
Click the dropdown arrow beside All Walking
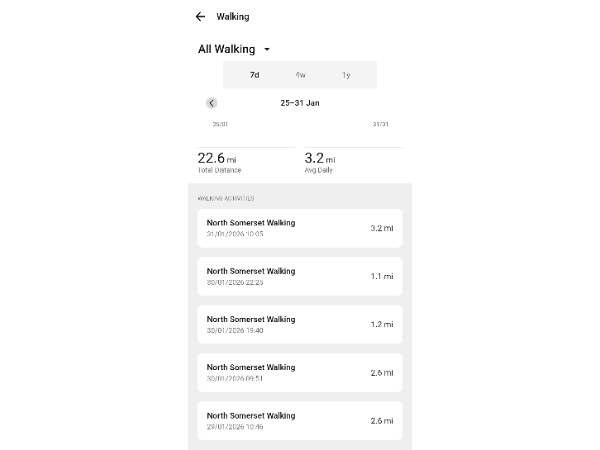(267, 49)
